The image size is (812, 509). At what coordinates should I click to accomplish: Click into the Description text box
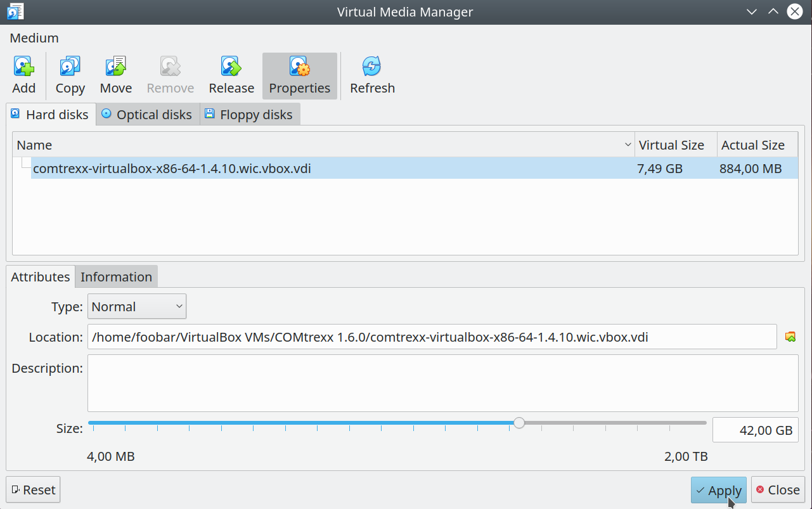click(442, 383)
